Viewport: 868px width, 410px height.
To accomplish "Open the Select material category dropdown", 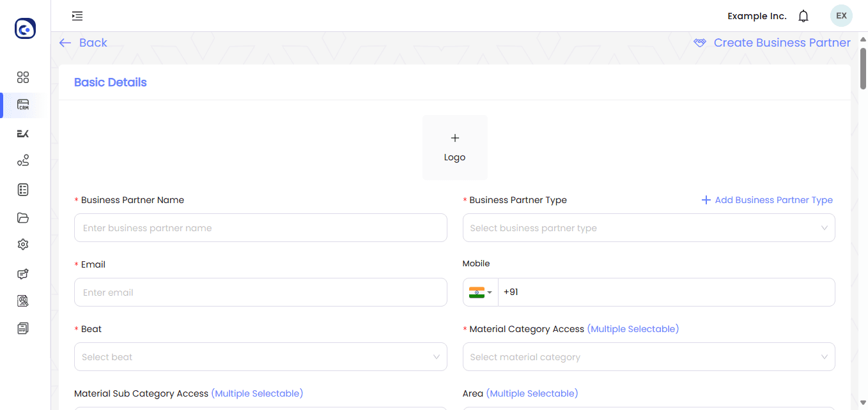I will [x=649, y=357].
